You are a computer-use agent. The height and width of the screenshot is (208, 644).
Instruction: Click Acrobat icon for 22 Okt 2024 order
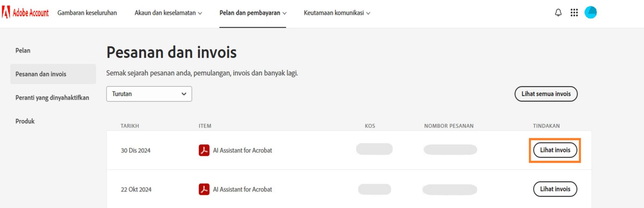pyautogui.click(x=204, y=189)
